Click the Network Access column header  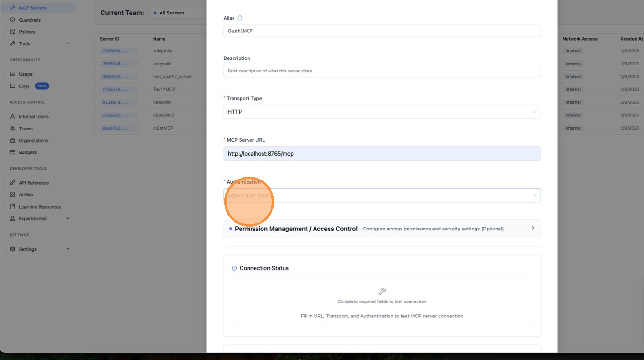(580, 39)
